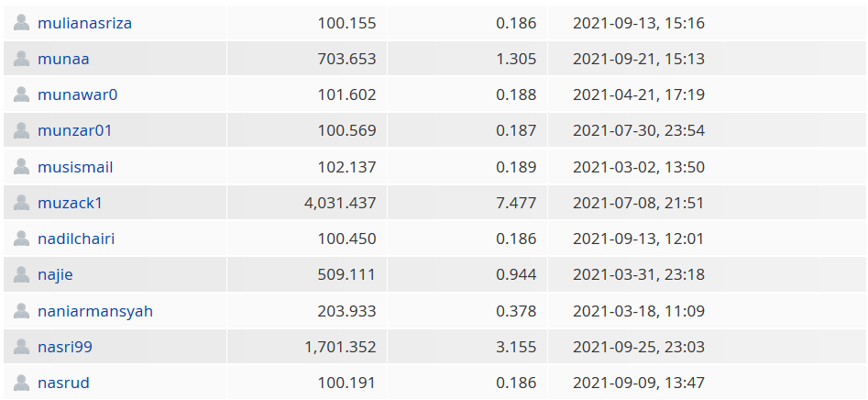868x400 pixels.
Task: Click the avatar icon beside musismail
Action: 22,167
